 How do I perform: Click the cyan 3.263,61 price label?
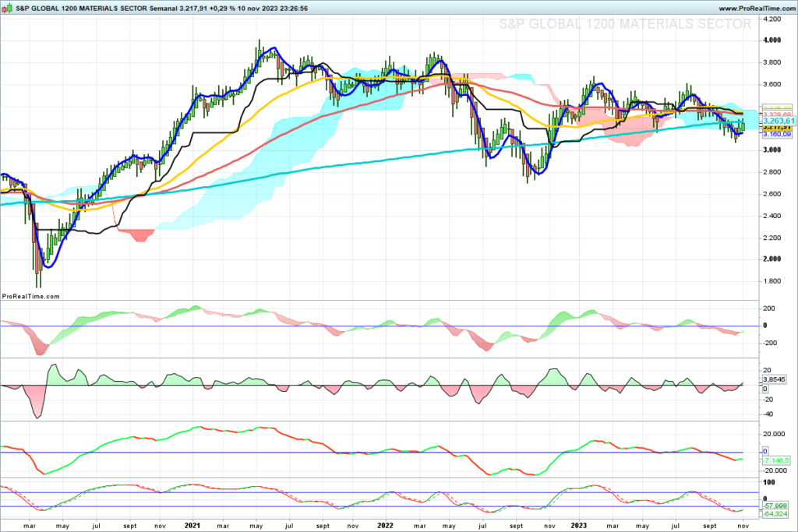[779, 121]
